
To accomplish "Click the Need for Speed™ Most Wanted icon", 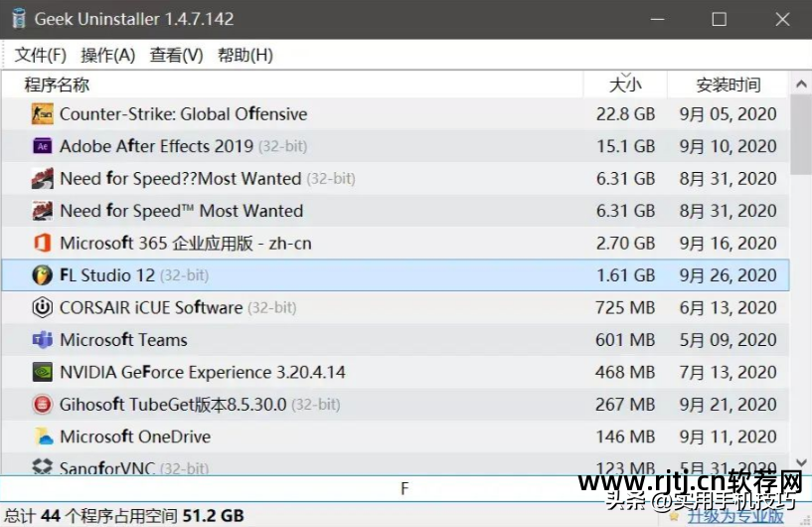I will [x=42, y=211].
